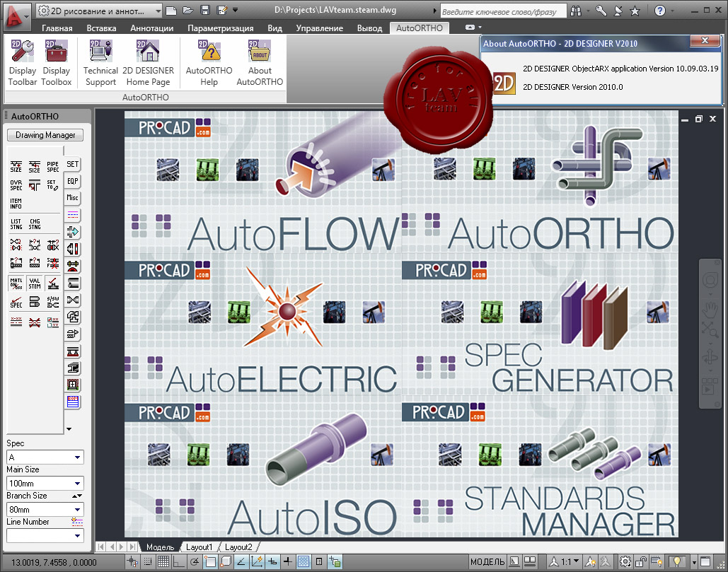
Task: Click SPEC check tool icon
Action: click(16, 302)
